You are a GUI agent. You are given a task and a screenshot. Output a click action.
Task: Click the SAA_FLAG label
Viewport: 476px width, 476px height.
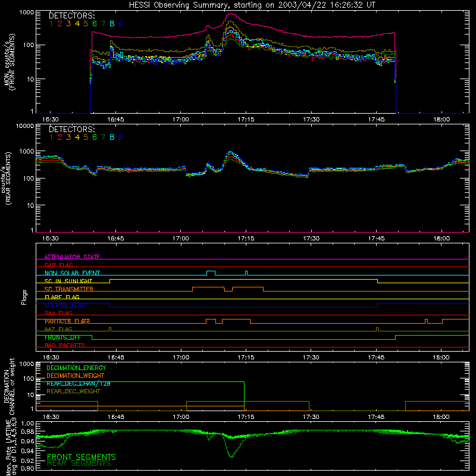58,314
